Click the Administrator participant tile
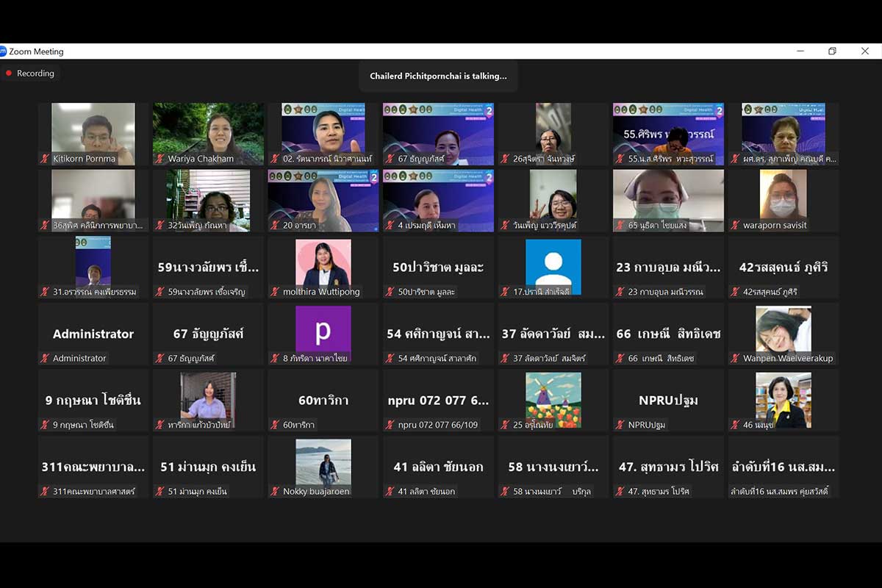This screenshot has width=882, height=588. [x=93, y=333]
